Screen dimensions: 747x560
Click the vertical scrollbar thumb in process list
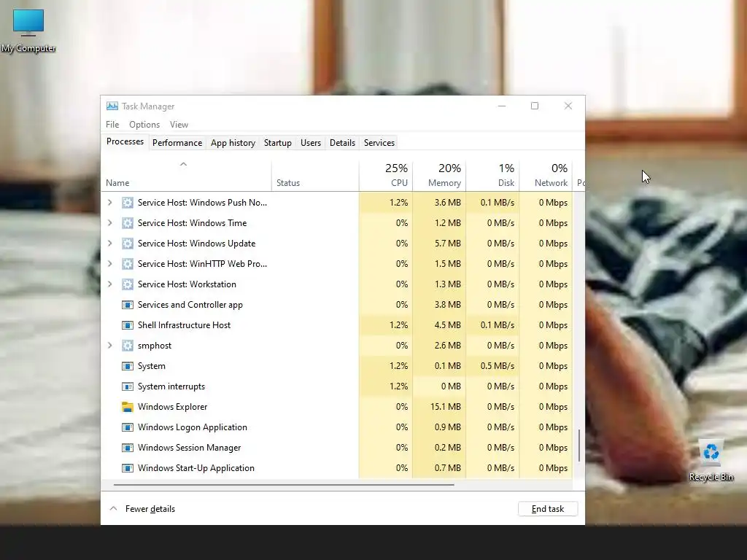click(578, 446)
